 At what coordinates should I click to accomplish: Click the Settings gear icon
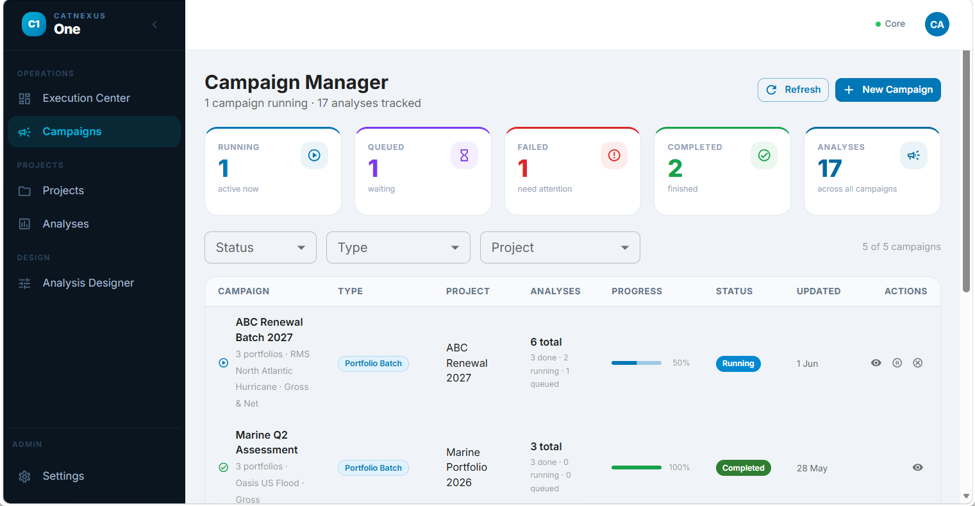tap(24, 477)
